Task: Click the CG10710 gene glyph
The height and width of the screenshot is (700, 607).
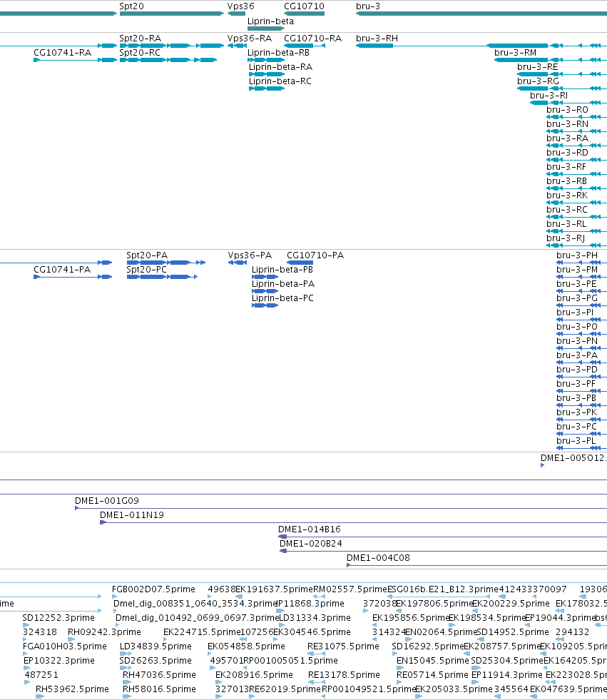Action: (305, 14)
